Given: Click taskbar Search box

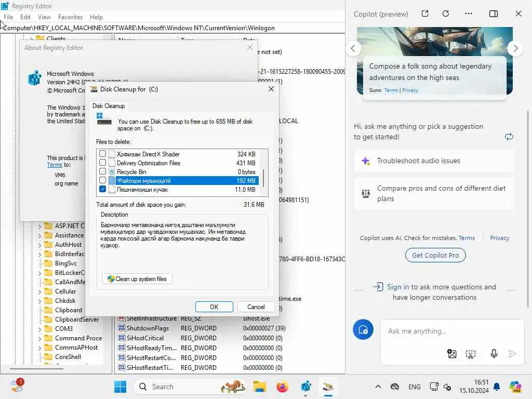Looking at the screenshot, I should (190, 387).
